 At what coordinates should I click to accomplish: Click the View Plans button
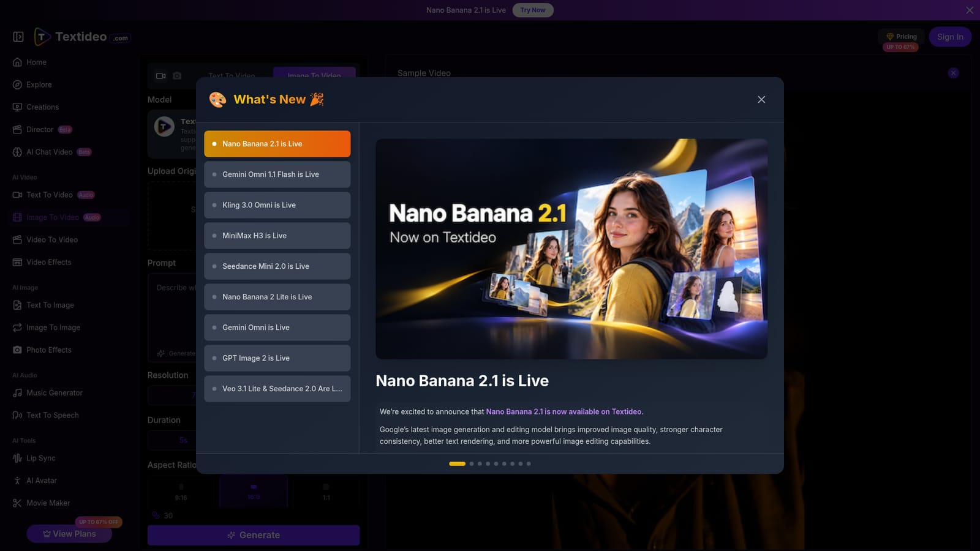coord(69,534)
